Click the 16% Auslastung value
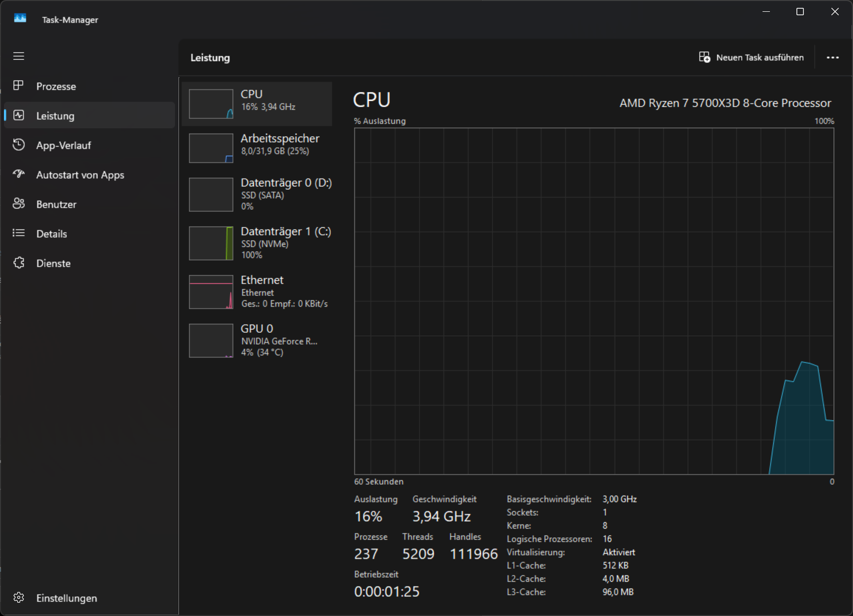Screen dimensions: 853x616 click(368, 516)
